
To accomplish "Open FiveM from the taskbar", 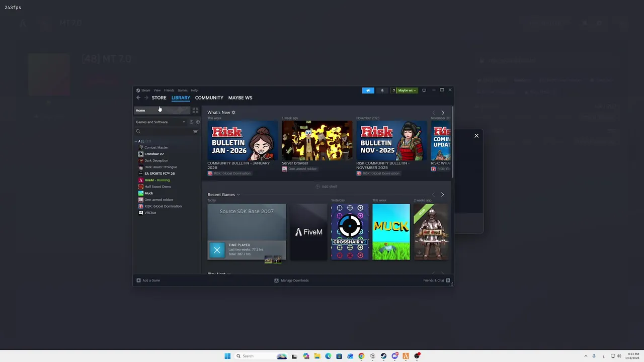I will (406, 356).
